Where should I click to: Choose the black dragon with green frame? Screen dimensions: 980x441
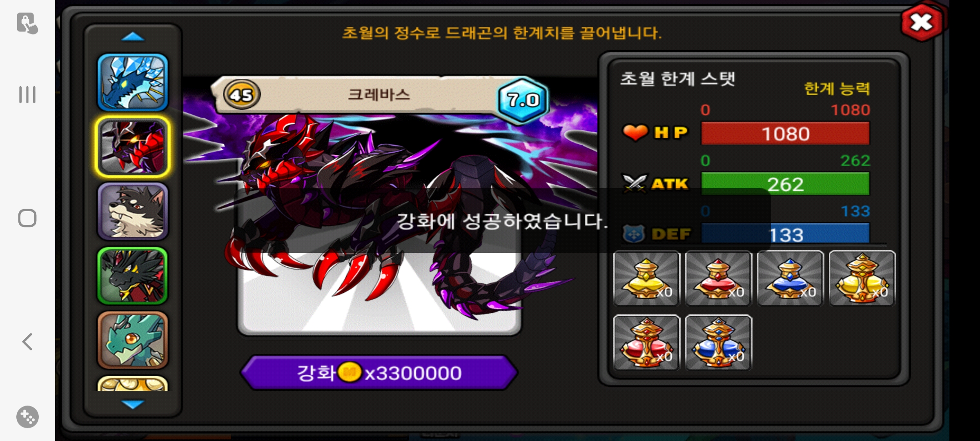click(x=133, y=276)
